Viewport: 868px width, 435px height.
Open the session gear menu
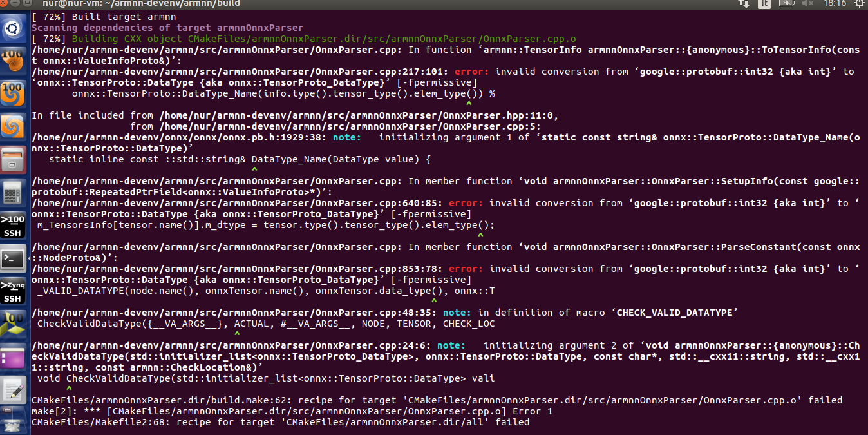pos(859,5)
